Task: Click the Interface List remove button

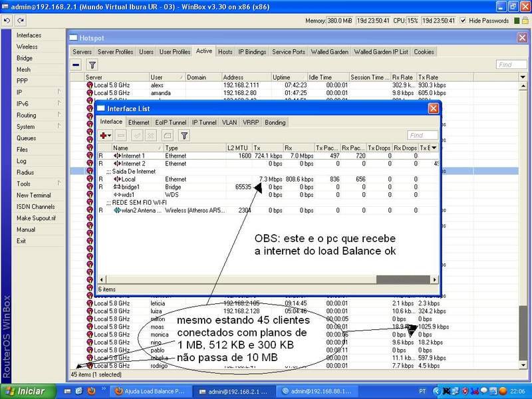Action: (121, 136)
